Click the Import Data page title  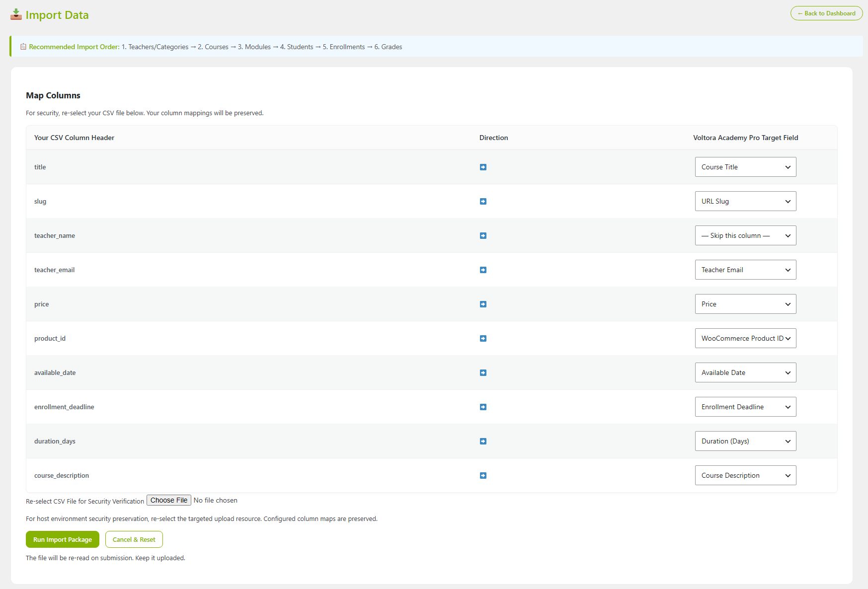57,15
